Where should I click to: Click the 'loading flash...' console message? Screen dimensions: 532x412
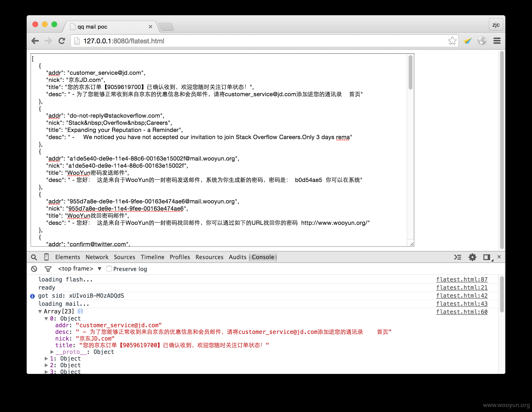65,279
